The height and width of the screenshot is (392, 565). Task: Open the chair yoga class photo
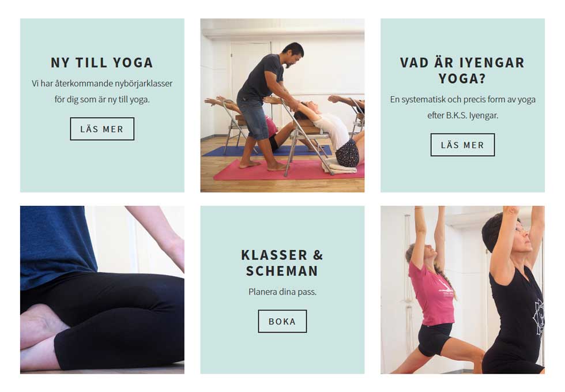tap(282, 105)
